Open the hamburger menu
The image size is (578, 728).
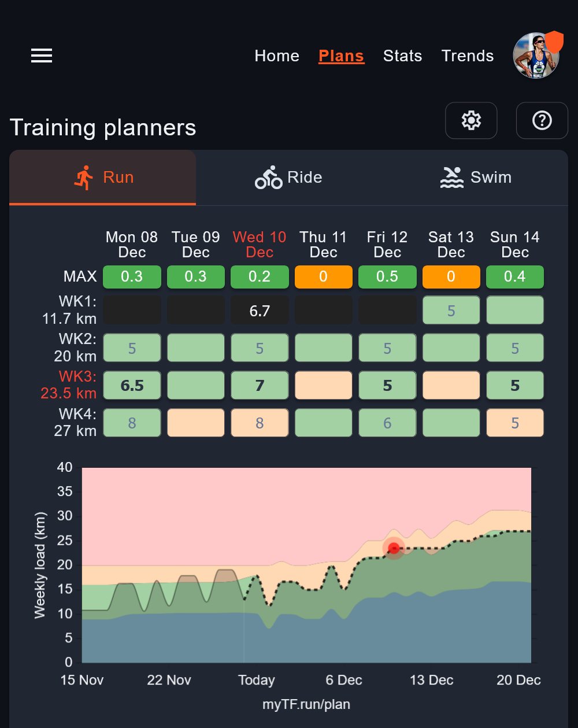42,56
